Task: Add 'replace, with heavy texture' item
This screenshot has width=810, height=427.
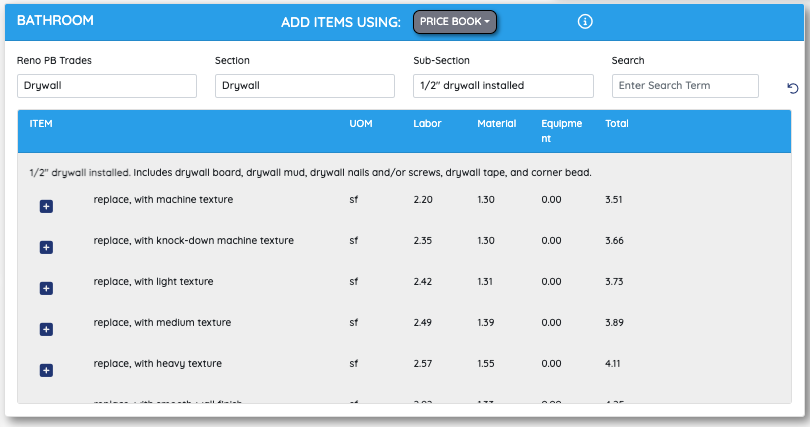Action: (x=46, y=370)
